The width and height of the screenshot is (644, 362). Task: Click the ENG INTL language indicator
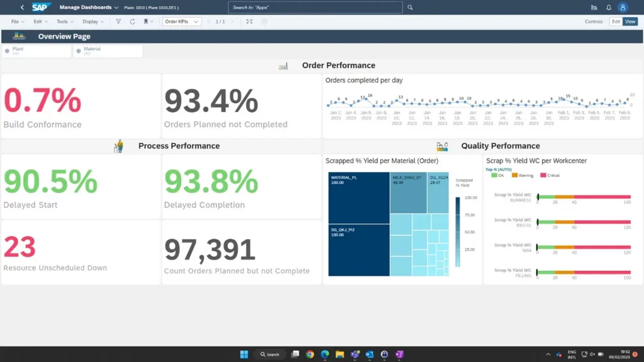pyautogui.click(x=572, y=354)
